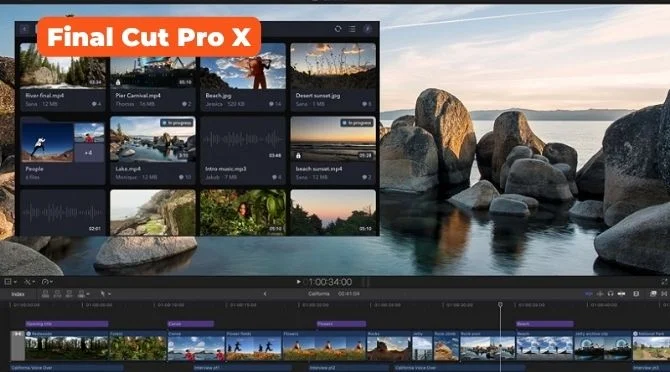This screenshot has width=670, height=372.
Task: Open the River final.mp4 thumbnail
Action: click(62, 66)
